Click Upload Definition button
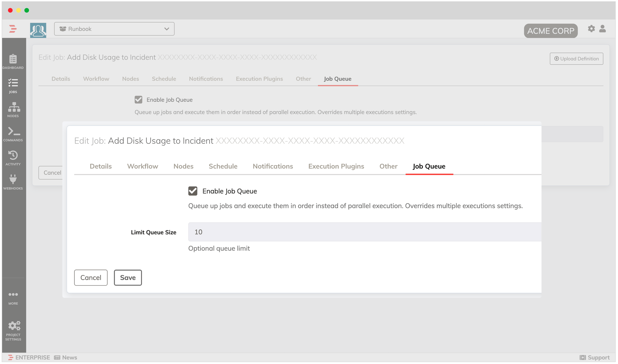Image resolution: width=618 pixels, height=364 pixels. pyautogui.click(x=576, y=59)
